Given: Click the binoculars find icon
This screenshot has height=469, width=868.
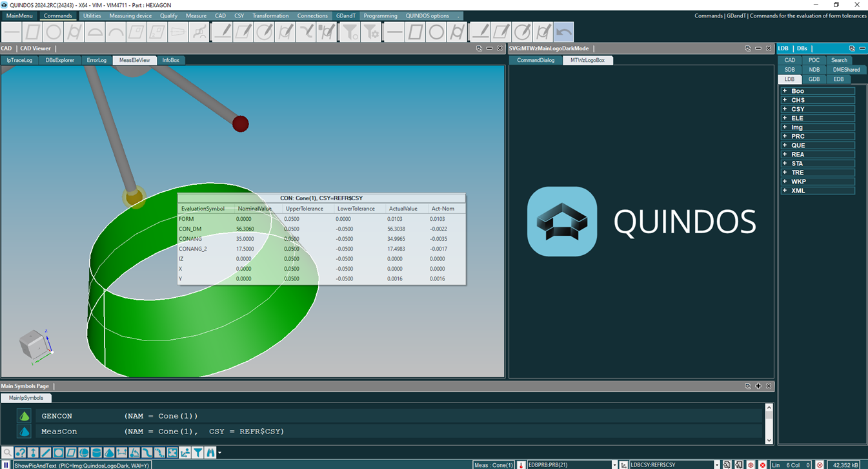Looking at the screenshot, I should (x=210, y=453).
